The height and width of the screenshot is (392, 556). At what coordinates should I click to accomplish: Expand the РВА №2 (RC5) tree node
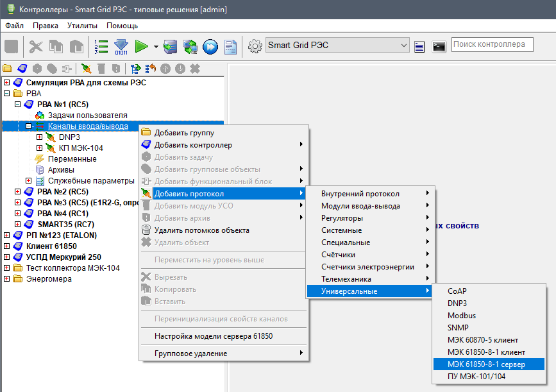(x=17, y=192)
